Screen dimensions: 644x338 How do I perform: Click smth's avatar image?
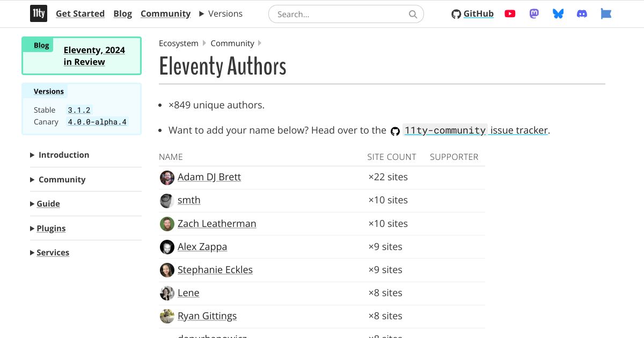point(167,201)
